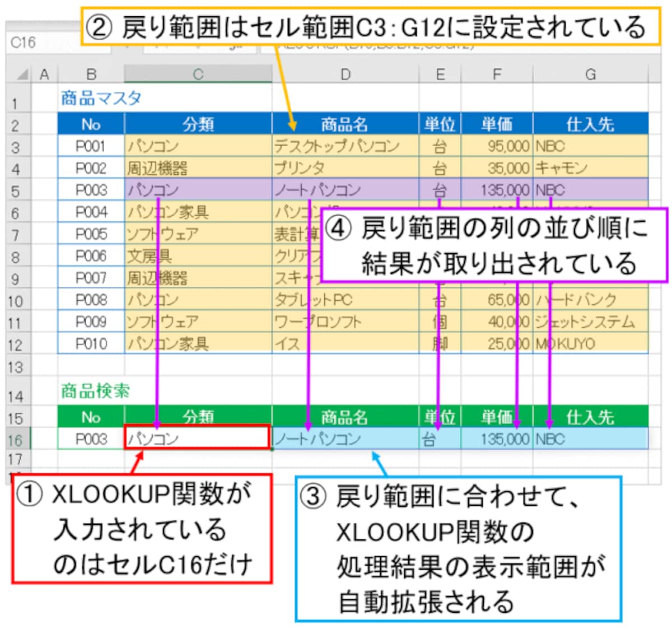
Task: Click blue 商品名 header in row 2
Action: pyautogui.click(x=346, y=124)
